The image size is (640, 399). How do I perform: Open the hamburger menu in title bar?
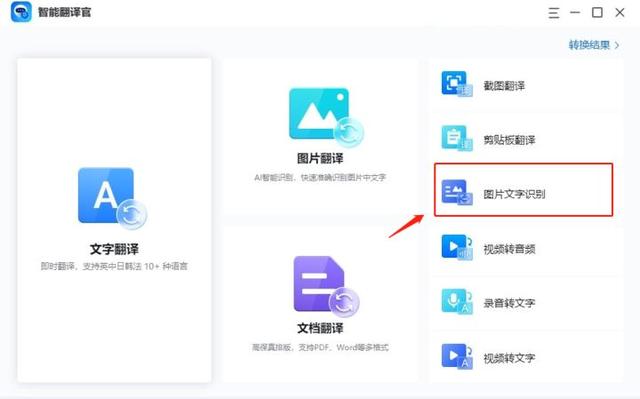(553, 13)
